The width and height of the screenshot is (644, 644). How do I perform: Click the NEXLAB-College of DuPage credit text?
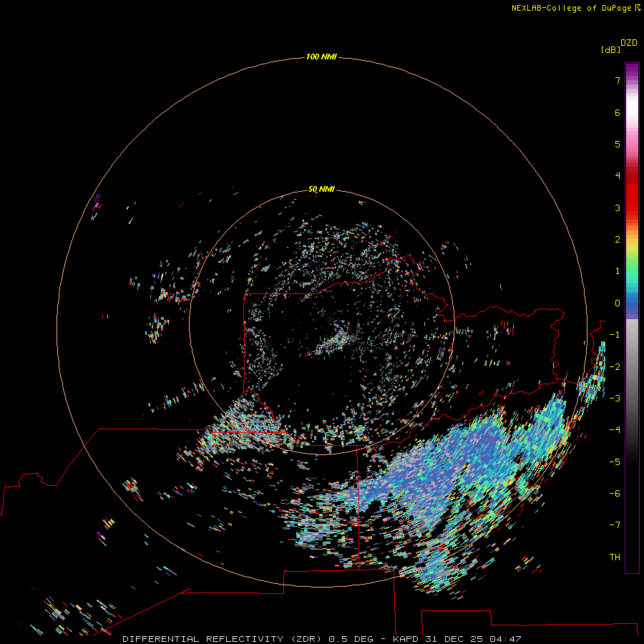[x=575, y=8]
